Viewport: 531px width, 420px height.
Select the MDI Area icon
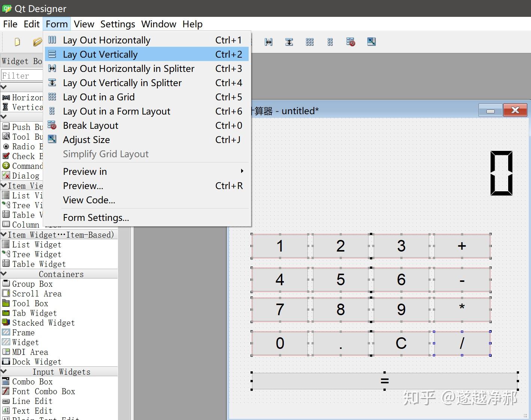6,351
